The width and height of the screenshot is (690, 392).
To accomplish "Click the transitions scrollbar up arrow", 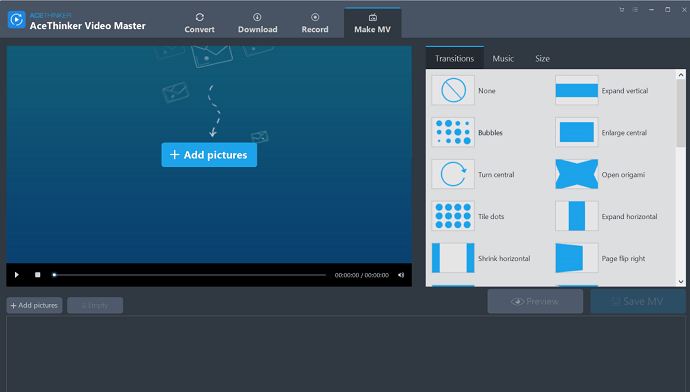I will pos(681,75).
